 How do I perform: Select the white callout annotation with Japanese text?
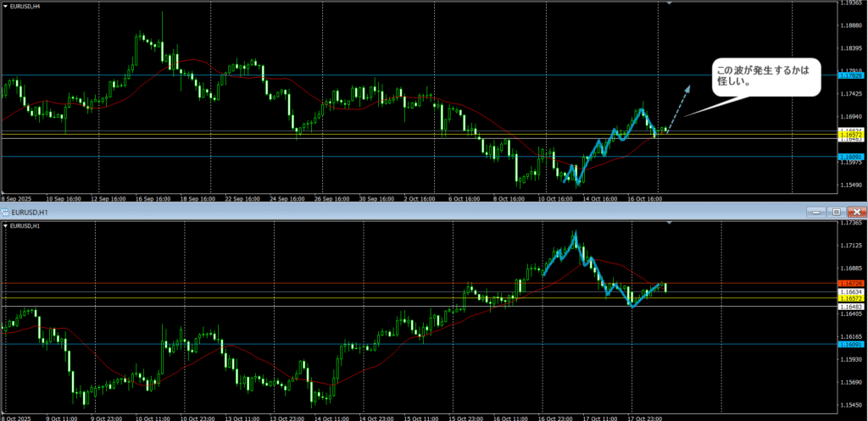click(764, 80)
